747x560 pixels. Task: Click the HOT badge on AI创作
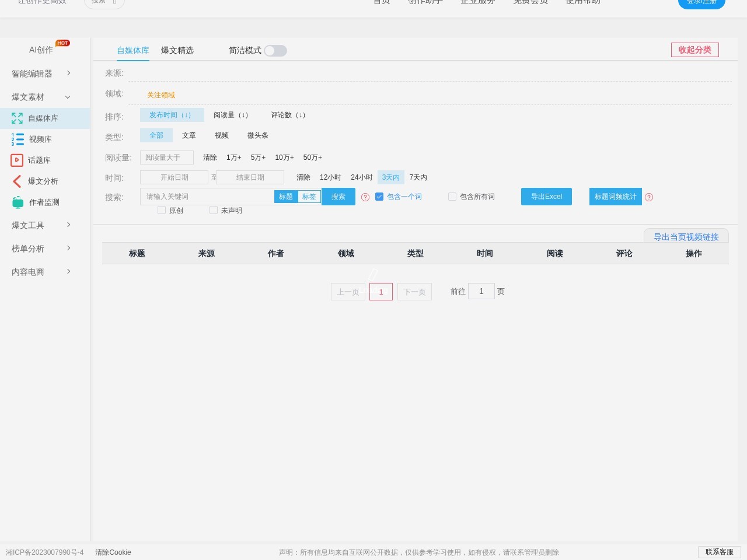[x=62, y=43]
